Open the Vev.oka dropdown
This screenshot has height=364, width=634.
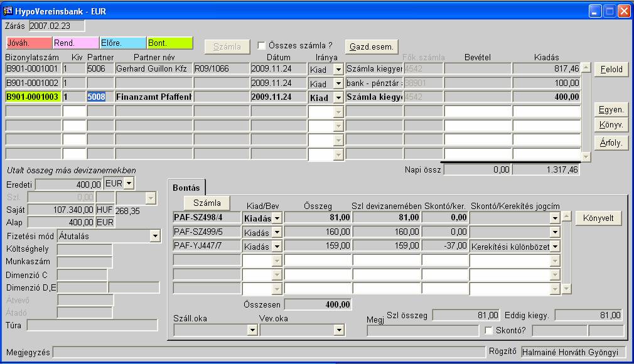(x=339, y=331)
